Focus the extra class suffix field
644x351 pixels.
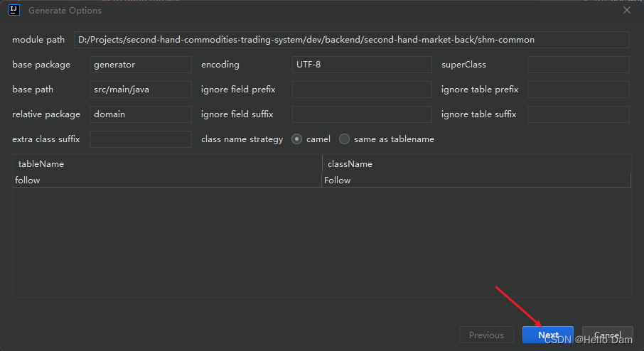click(x=141, y=139)
